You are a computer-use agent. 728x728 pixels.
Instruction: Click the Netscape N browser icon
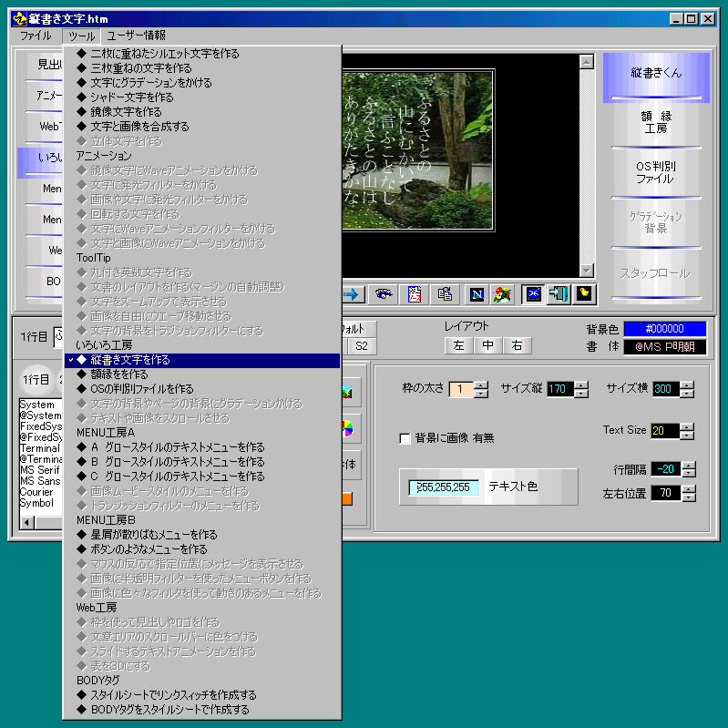pyautogui.click(x=477, y=293)
